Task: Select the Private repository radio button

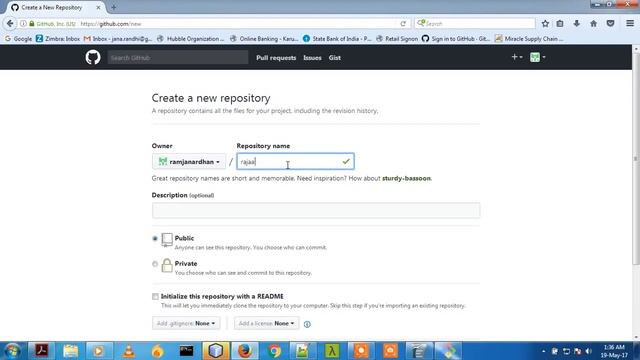Action: (155, 264)
